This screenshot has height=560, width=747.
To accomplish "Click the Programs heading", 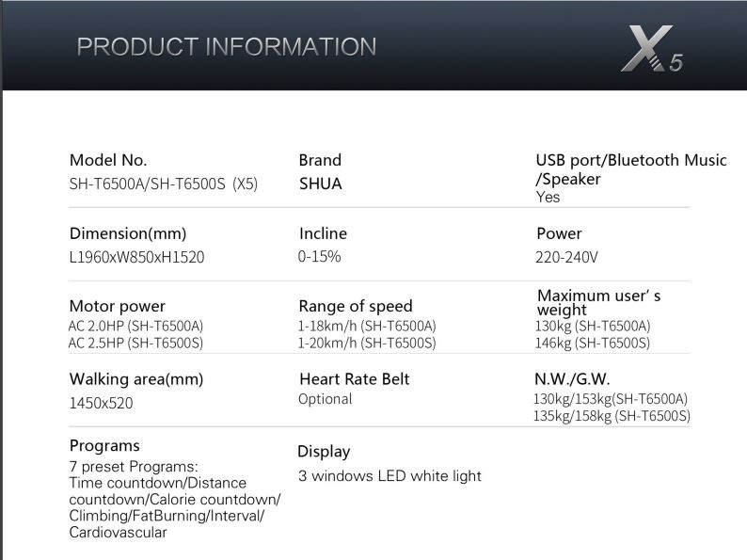I will tap(104, 445).
